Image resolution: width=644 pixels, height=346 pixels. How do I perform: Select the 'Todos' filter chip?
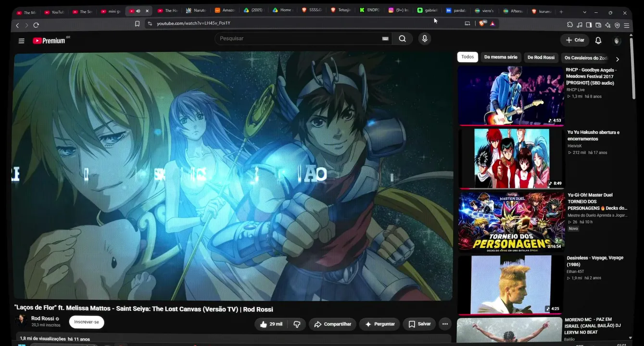467,57
